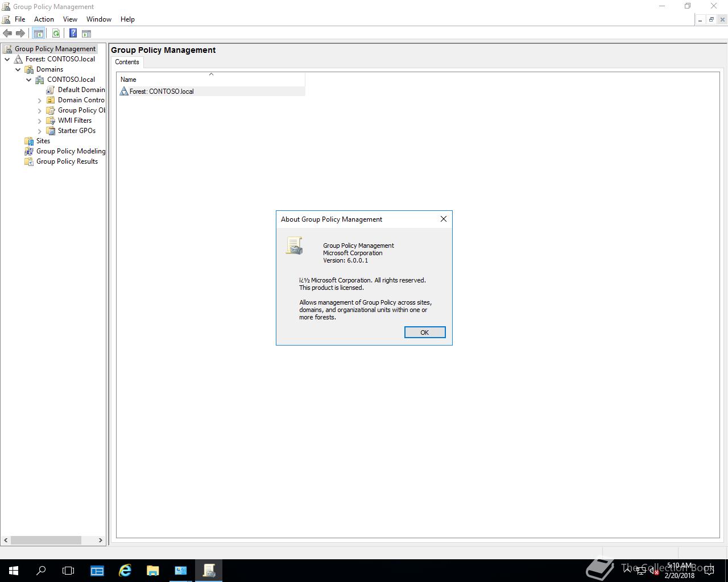Open the Action menu
Viewport: 728px width, 582px height.
(x=44, y=19)
